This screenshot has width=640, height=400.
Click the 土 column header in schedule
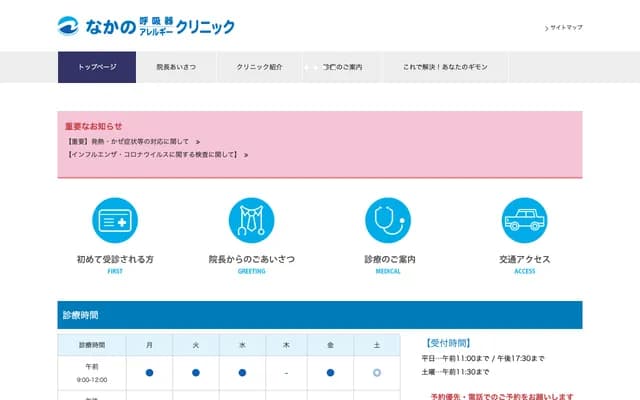pos(377,345)
